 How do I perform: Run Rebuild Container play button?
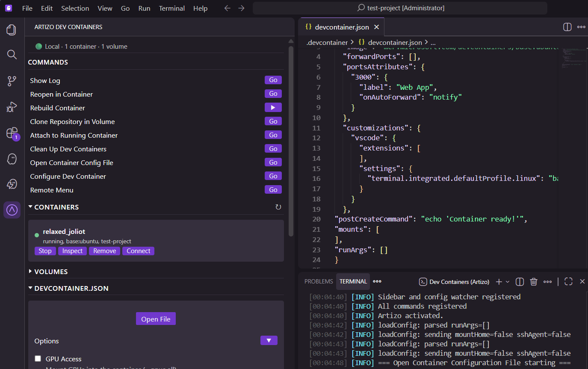tap(273, 107)
